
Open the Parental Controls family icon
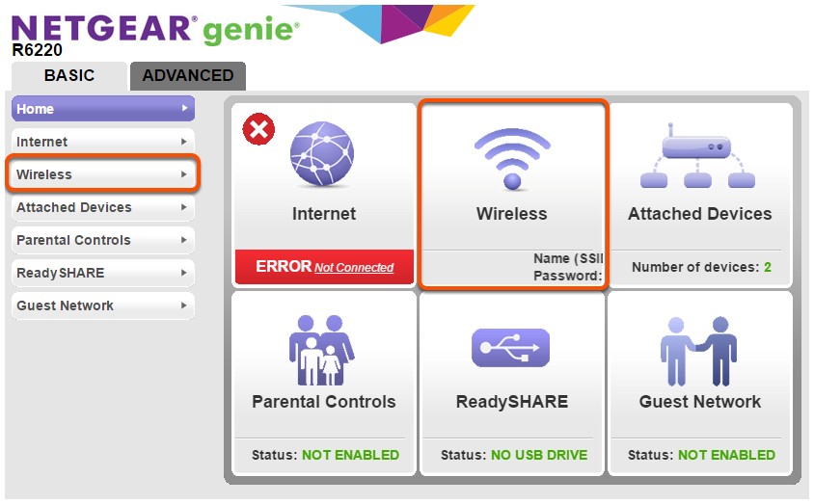tap(321, 350)
